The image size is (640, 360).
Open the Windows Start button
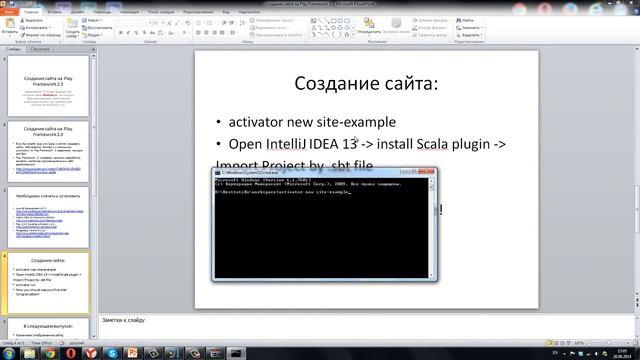(x=9, y=353)
